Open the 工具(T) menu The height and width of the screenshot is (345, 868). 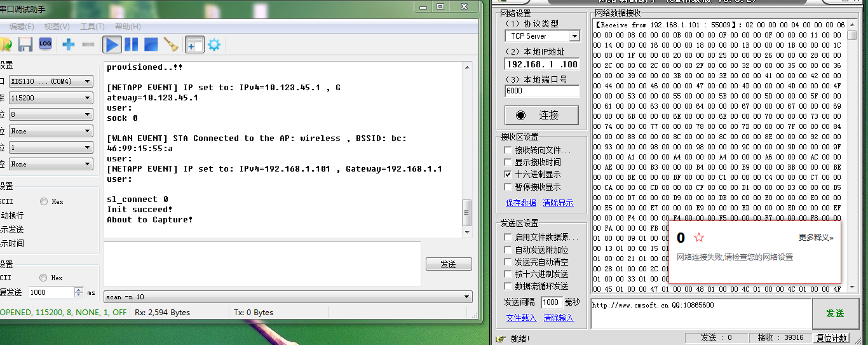[x=92, y=27]
